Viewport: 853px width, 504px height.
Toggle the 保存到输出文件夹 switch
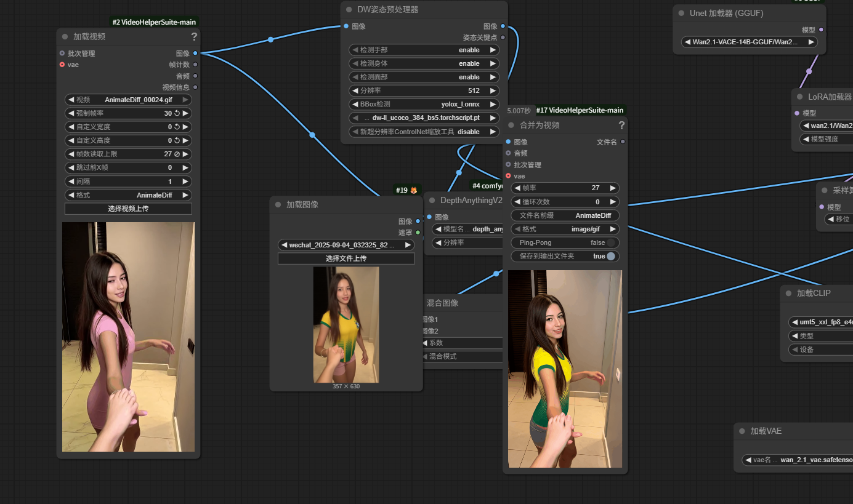point(611,256)
